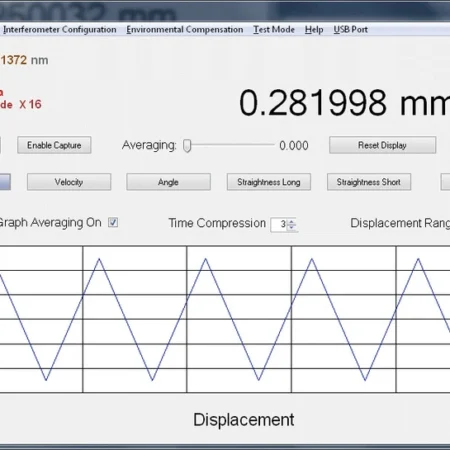Screen dimensions: 450x450
Task: Click the Enable Capture button
Action: pos(54,145)
